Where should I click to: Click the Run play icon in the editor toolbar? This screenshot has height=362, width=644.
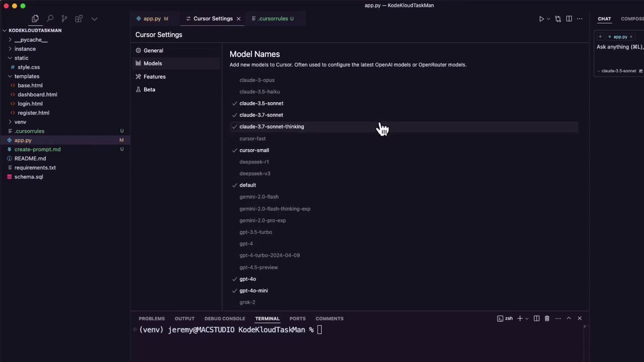tap(541, 19)
